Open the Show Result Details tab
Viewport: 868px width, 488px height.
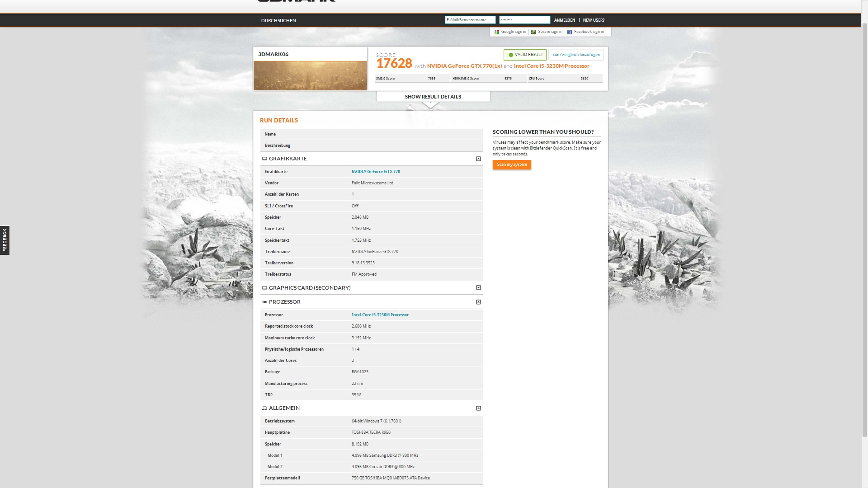(x=433, y=97)
